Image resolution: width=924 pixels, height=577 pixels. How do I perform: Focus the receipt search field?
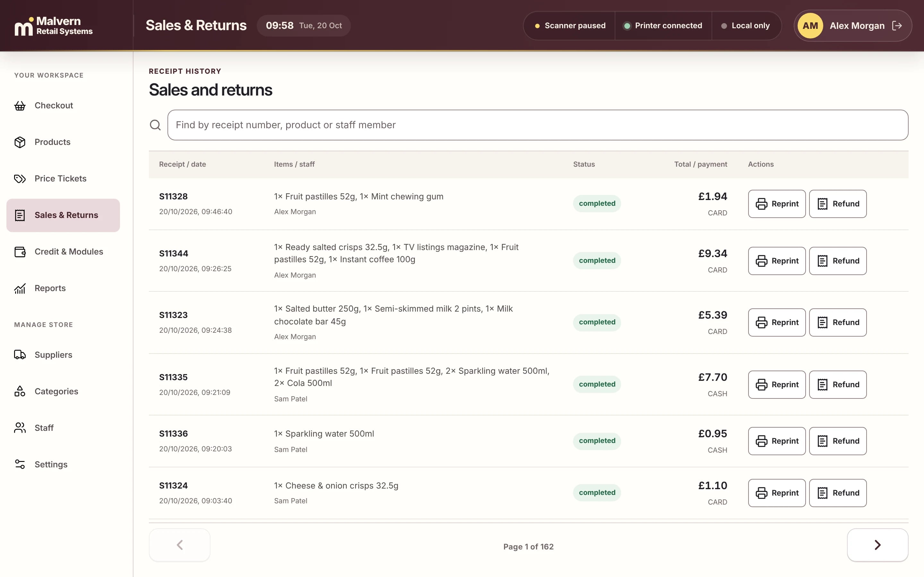[x=538, y=125]
